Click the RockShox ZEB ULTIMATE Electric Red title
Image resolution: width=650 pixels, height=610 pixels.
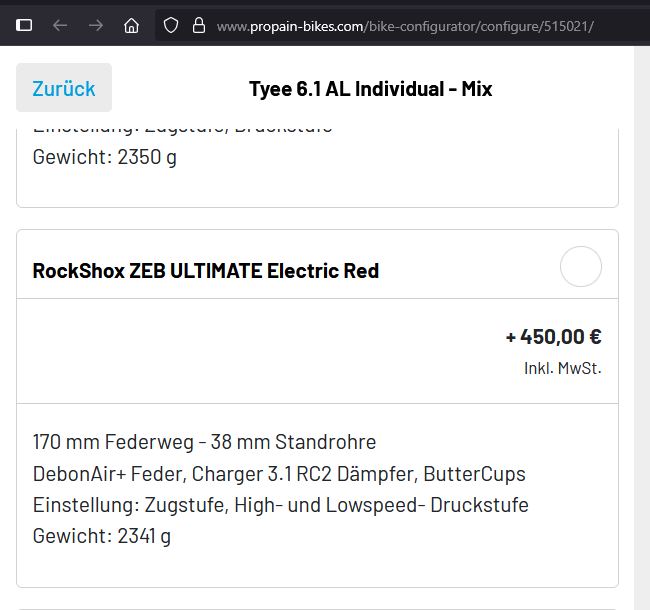point(205,271)
